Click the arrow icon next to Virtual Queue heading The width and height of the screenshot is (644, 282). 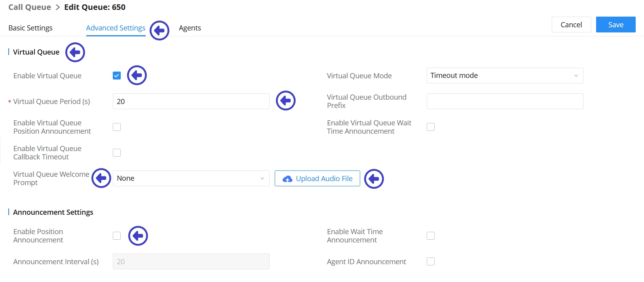75,52
